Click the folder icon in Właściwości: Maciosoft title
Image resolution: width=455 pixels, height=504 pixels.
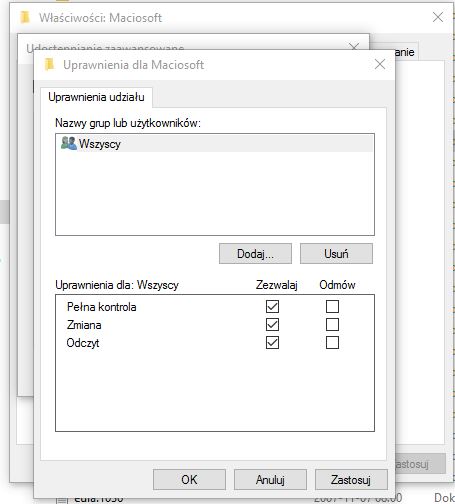25,17
